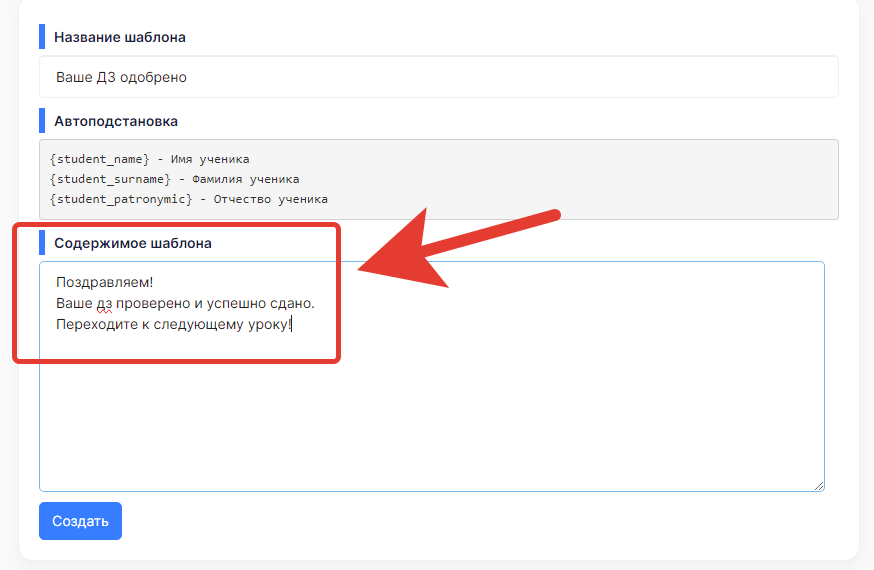Click the Название шаблона heading
874x570 pixels.
point(120,37)
